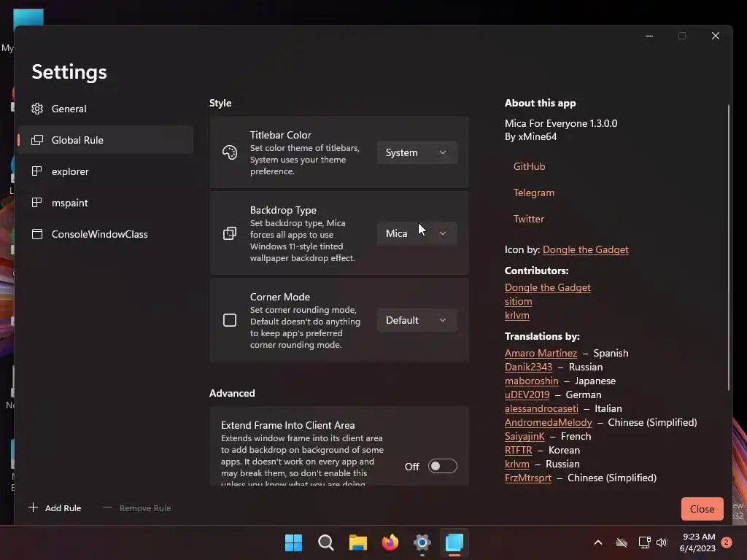This screenshot has width=747, height=560.
Task: Select Global Rule in the sidebar
Action: point(105,140)
